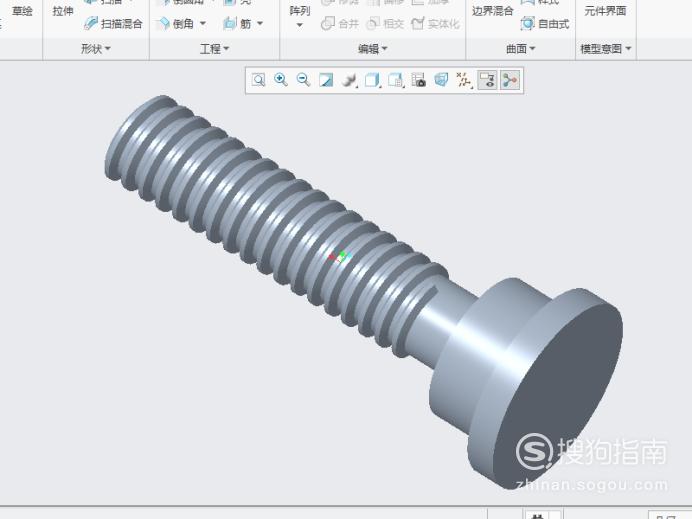
Task: Click the 元件界面 component interface button
Action: (x=606, y=11)
